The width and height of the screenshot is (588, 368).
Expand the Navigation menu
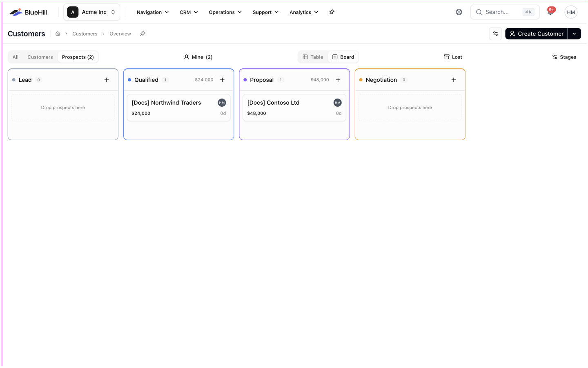click(x=153, y=12)
